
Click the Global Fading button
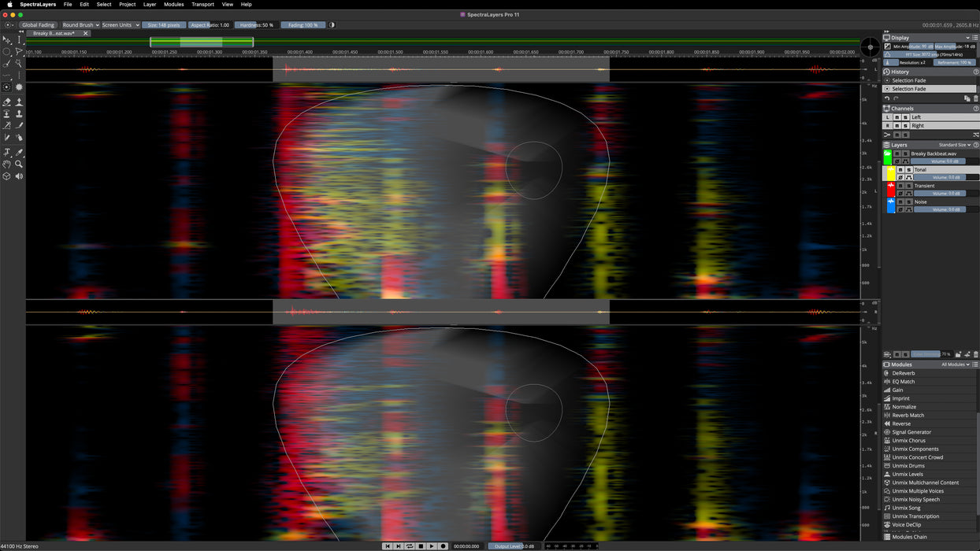(x=38, y=25)
